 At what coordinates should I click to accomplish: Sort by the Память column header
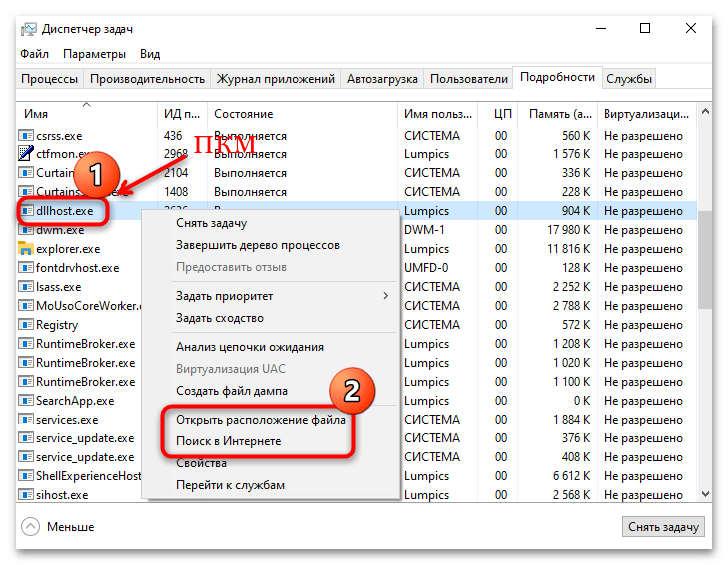click(x=559, y=114)
